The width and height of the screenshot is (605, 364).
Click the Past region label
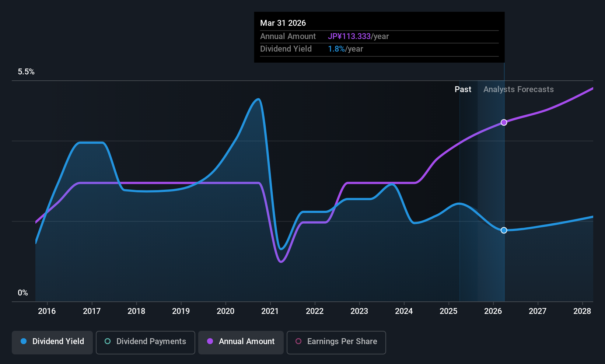click(x=463, y=90)
